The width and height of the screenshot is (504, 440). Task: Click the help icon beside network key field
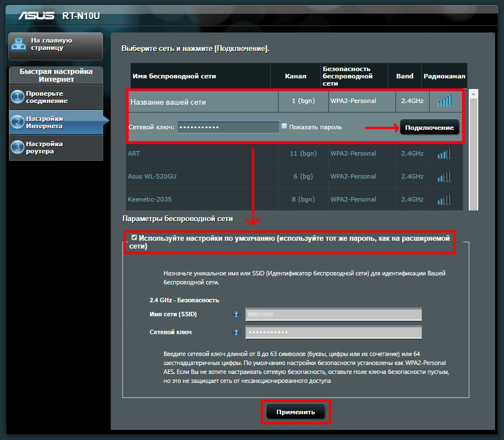pyautogui.click(x=236, y=333)
